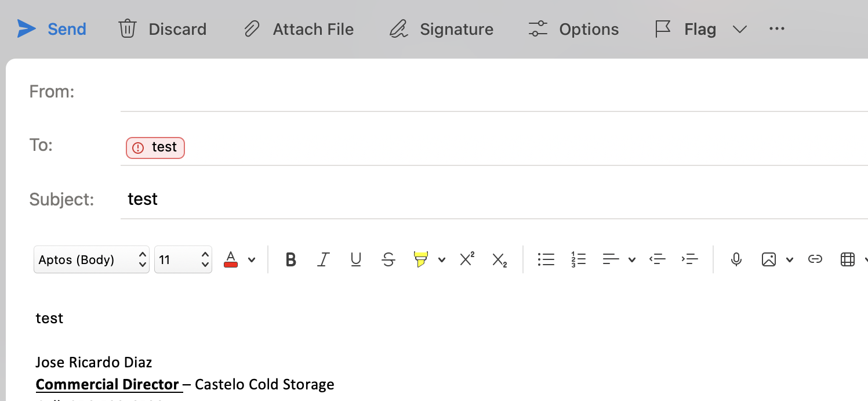The width and height of the screenshot is (868, 401).
Task: Insert a numbered list
Action: 578,259
